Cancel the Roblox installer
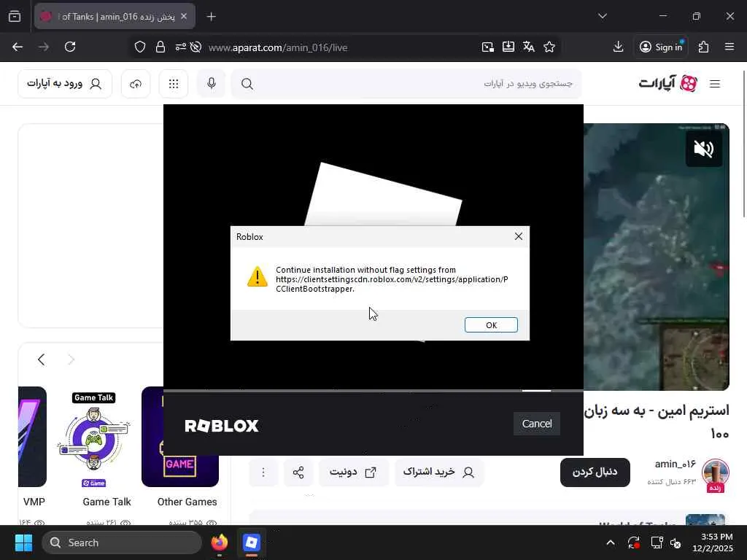 [536, 424]
